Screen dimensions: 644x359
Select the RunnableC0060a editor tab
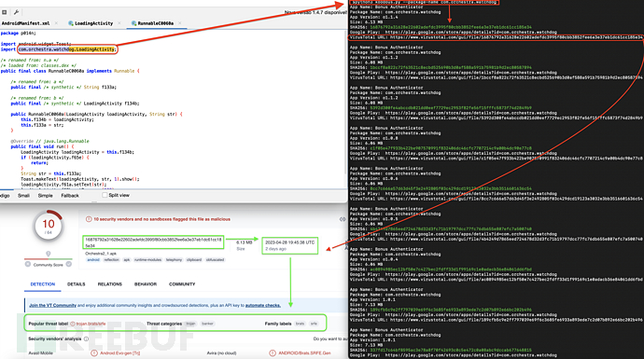156,23
